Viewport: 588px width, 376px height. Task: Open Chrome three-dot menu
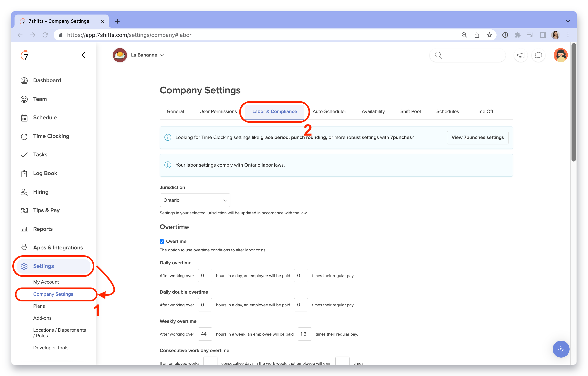568,35
